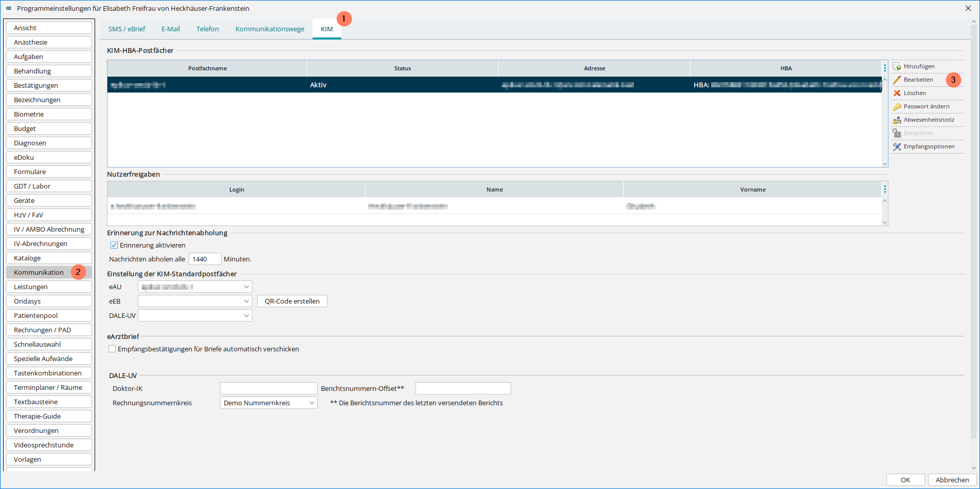The image size is (980, 489).
Task: Open Videosprechstunde settings category
Action: coord(49,445)
